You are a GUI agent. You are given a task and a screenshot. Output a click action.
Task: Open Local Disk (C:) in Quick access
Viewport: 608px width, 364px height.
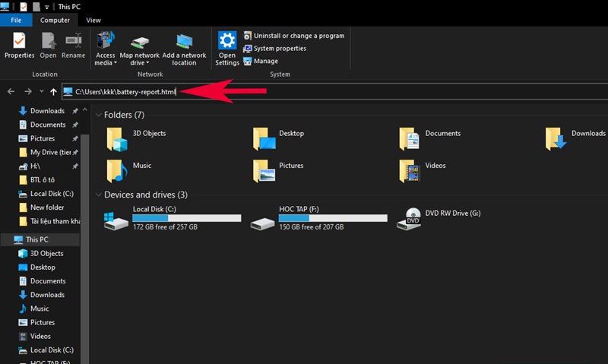[52, 194]
